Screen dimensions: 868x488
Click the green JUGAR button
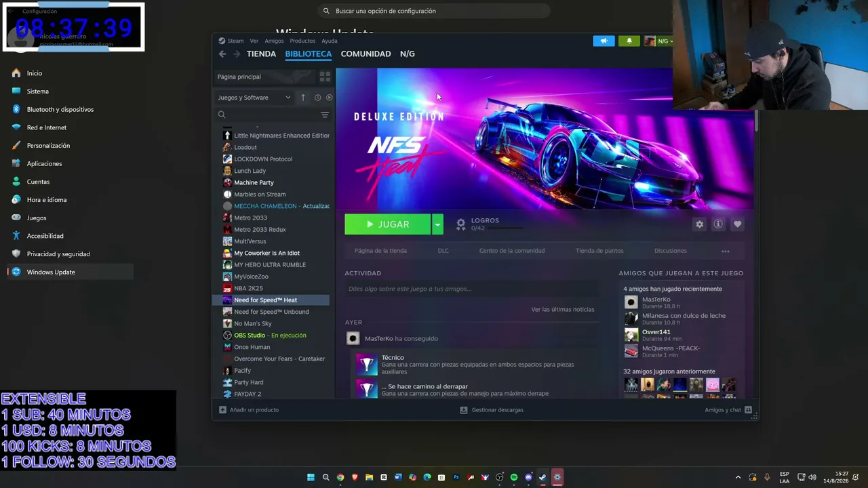(x=388, y=224)
